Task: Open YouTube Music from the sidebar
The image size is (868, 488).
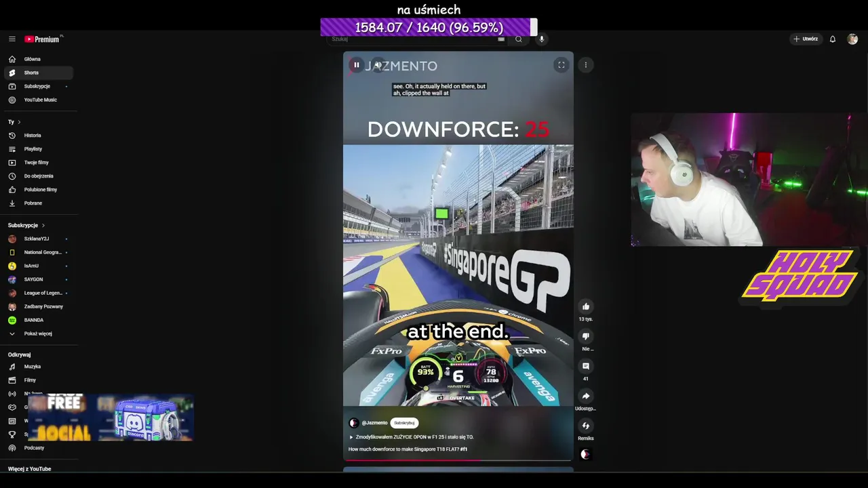Action: [x=38, y=100]
